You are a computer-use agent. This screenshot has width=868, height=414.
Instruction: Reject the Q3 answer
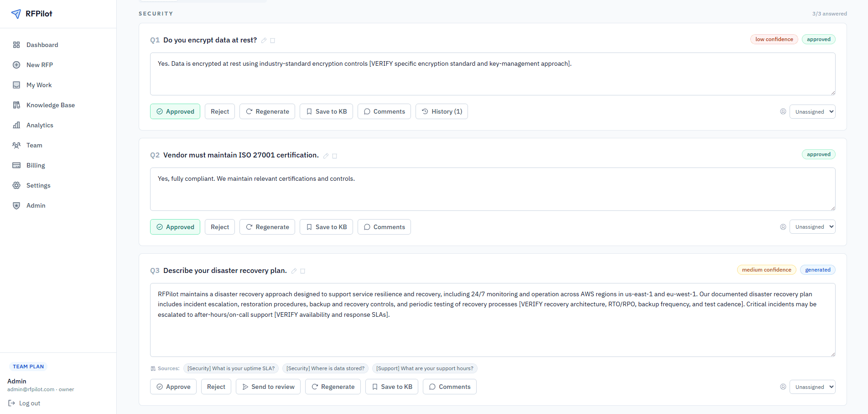(216, 387)
